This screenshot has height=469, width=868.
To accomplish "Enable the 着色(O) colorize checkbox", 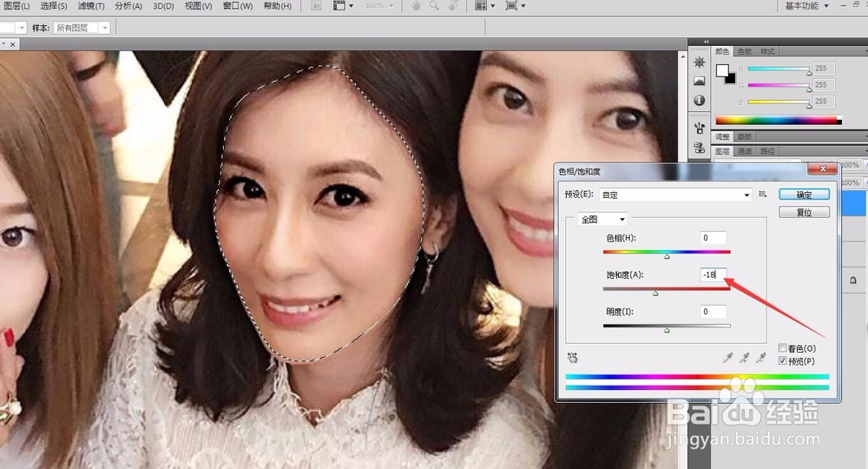I will click(782, 347).
